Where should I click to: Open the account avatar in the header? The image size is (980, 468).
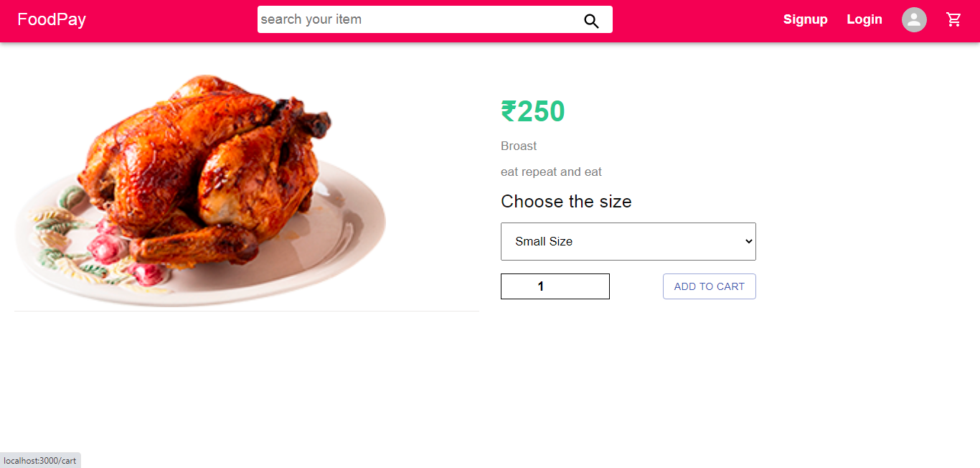tap(913, 19)
